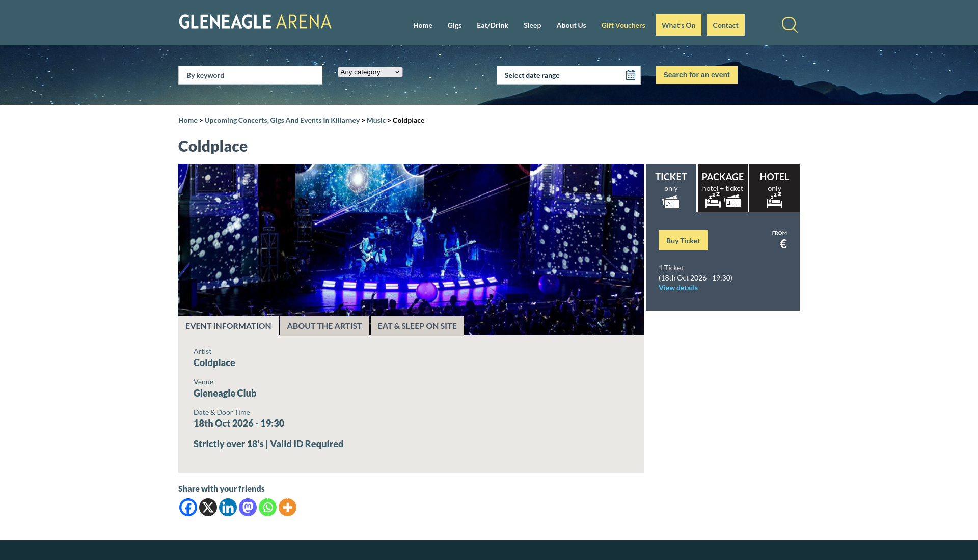
Task: Open the Music breadcrumb link
Action: (376, 120)
